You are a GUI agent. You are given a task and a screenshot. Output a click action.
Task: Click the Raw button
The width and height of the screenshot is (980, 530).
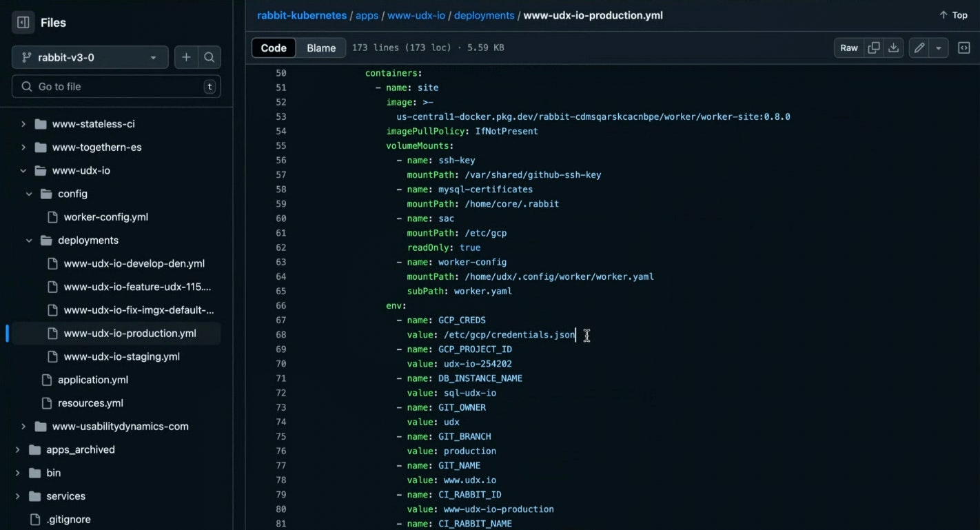(848, 48)
